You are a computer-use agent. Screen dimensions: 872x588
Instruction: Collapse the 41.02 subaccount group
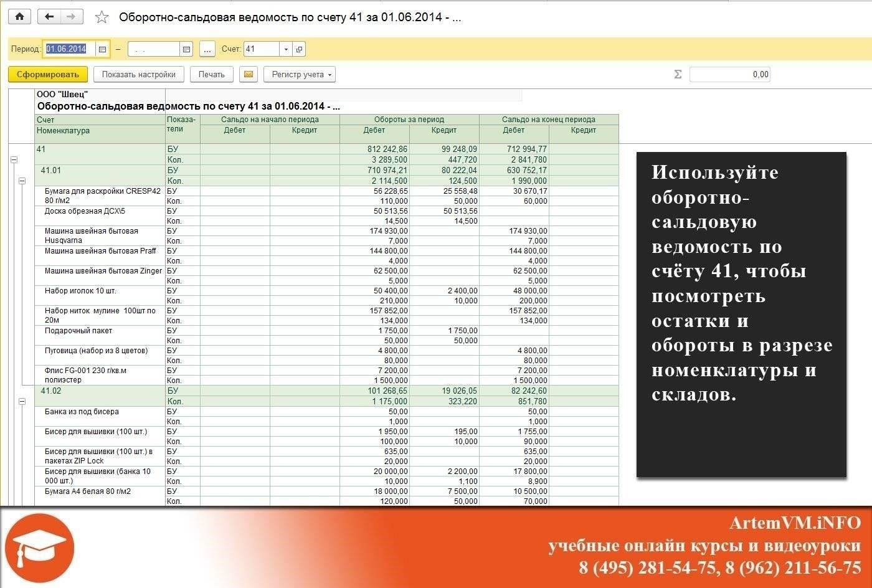coord(22,402)
